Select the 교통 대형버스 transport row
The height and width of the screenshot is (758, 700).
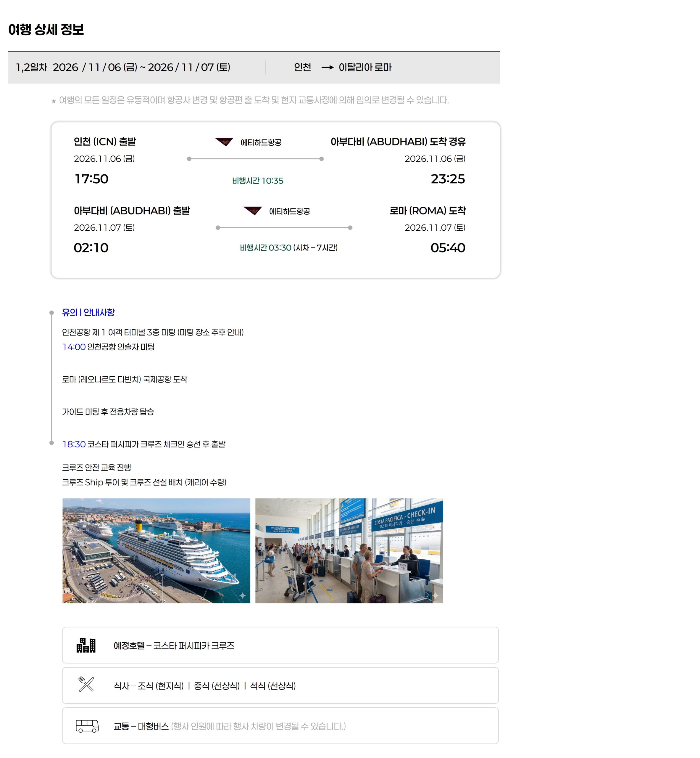(280, 726)
